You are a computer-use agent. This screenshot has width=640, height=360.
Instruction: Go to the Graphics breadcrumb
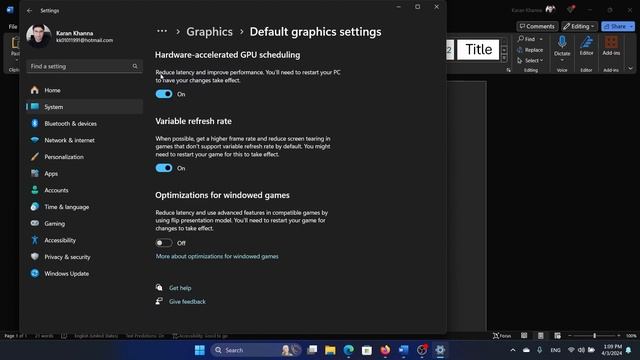209,32
